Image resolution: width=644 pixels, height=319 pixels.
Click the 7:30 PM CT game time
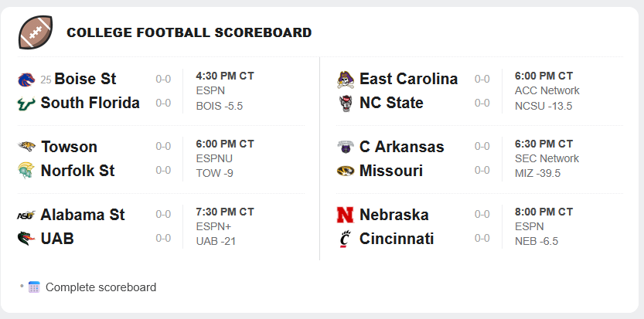tap(225, 212)
